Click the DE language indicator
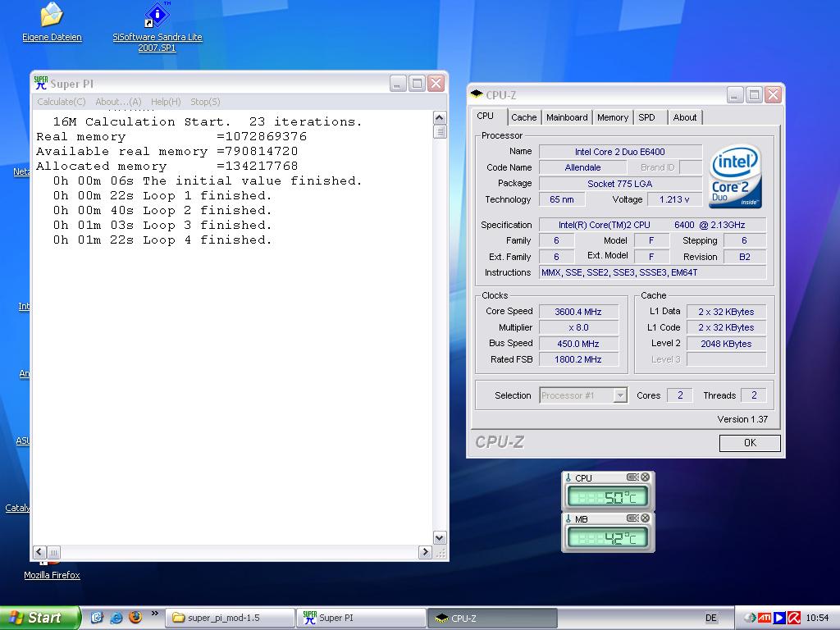Screen dimensions: 840x630 point(711,618)
